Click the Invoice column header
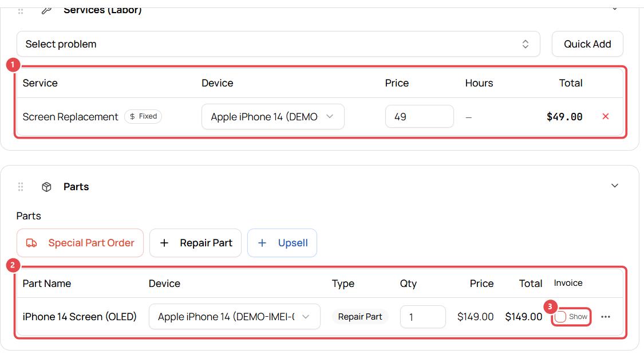644x358 pixels. (568, 283)
